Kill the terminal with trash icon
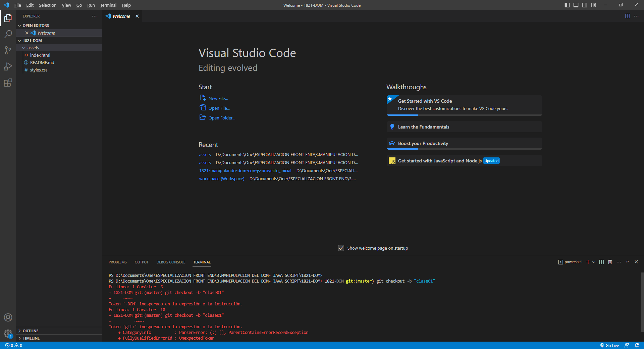The width and height of the screenshot is (644, 349). point(610,262)
